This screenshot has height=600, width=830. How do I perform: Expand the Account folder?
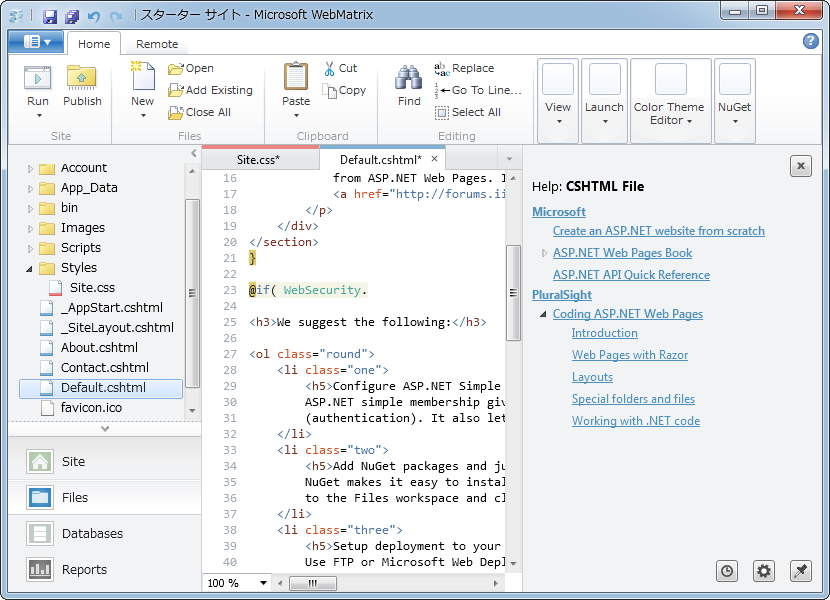31,169
